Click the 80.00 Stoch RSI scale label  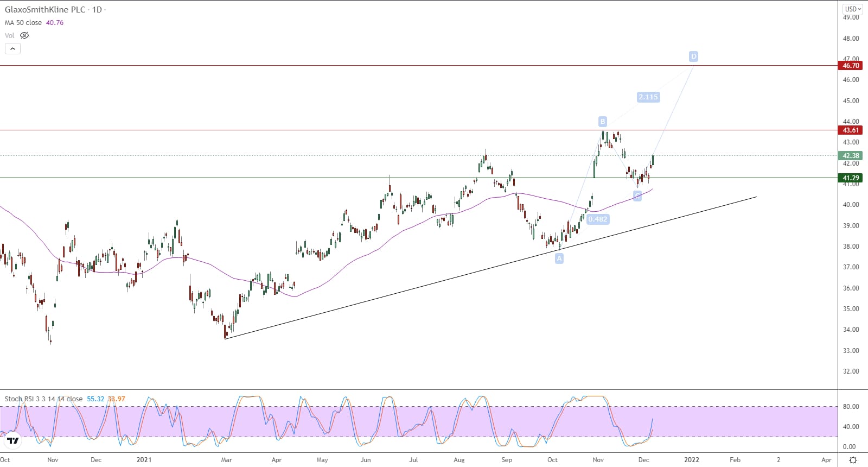(x=851, y=406)
